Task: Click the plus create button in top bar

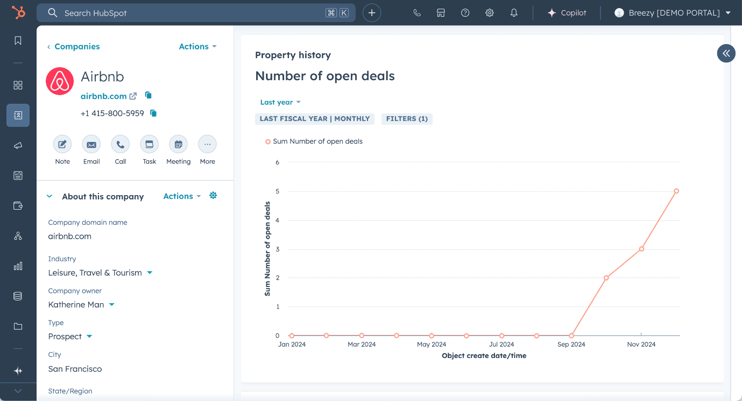Action: 371,13
